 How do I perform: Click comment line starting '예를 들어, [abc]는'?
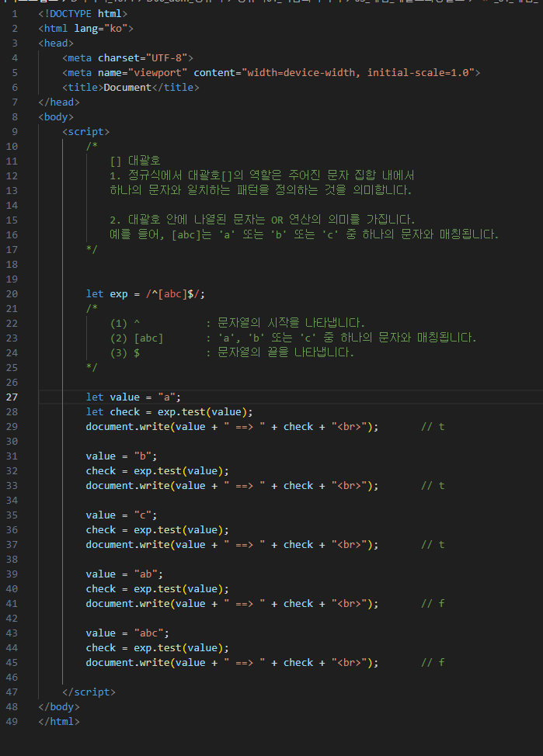(x=304, y=235)
